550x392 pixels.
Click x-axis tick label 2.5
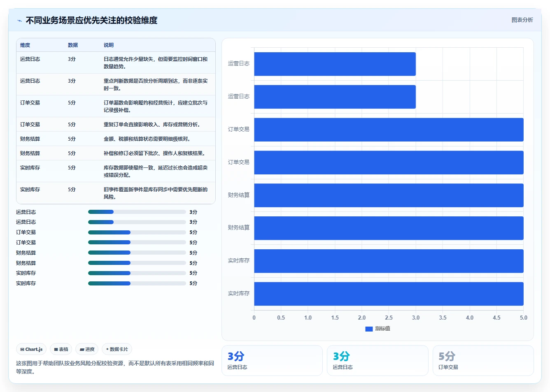click(389, 318)
